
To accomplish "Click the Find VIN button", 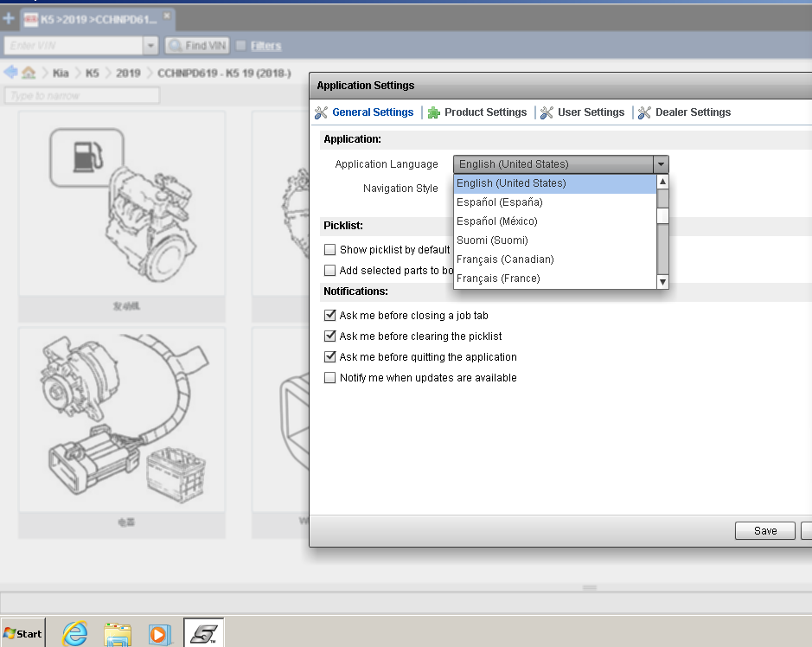I will [197, 46].
